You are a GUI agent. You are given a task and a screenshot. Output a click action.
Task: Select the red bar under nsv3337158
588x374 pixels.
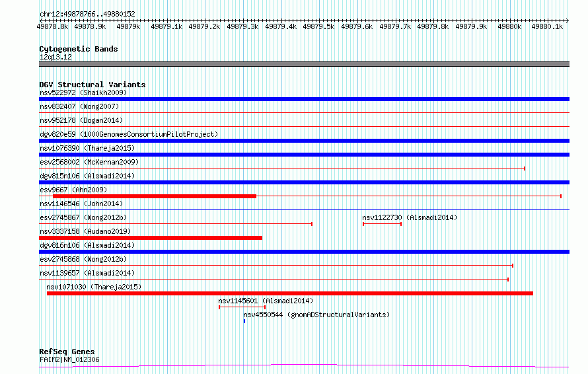[151, 238]
